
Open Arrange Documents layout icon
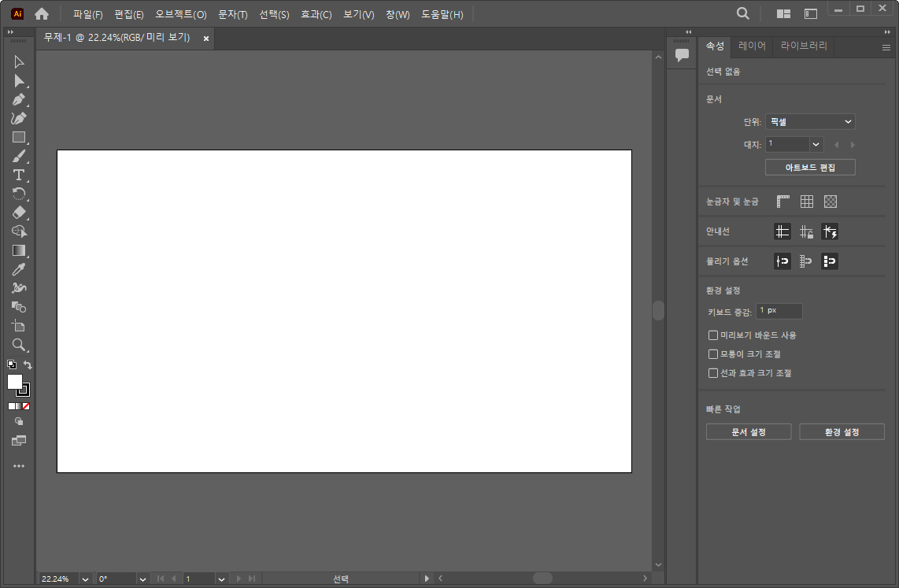click(784, 13)
